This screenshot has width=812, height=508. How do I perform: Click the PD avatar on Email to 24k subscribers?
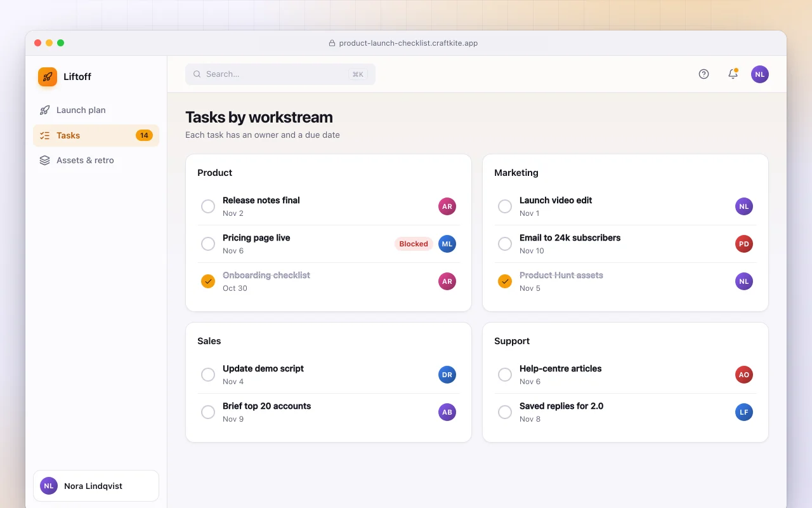(744, 244)
